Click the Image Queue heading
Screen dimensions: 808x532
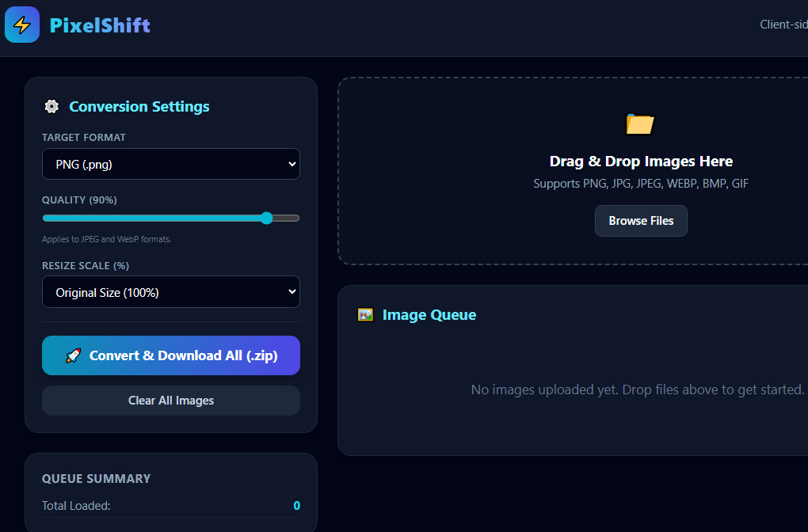429,314
